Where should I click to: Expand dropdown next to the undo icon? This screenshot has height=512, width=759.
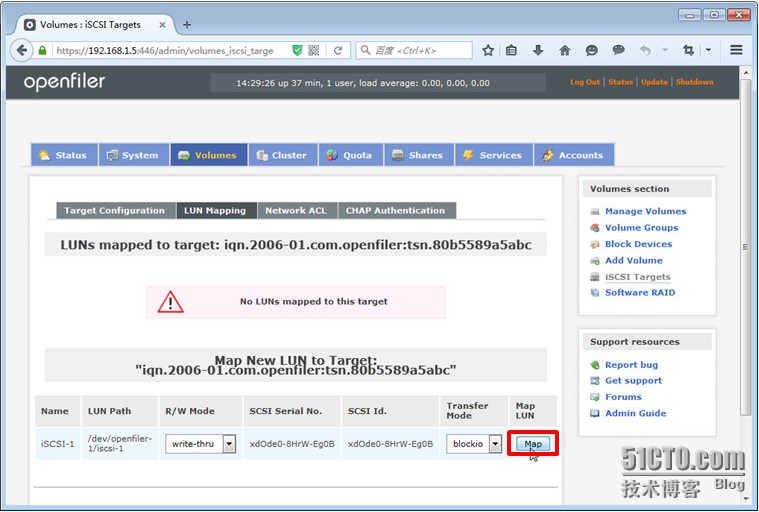pos(665,50)
